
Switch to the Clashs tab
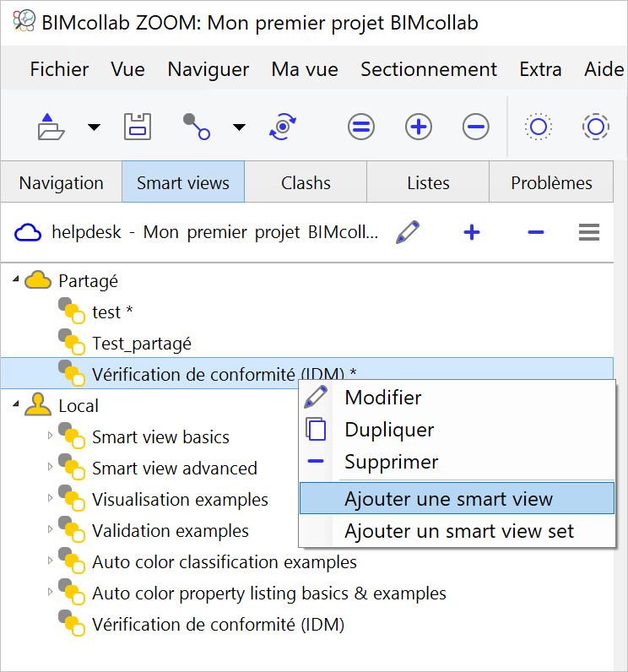click(306, 182)
